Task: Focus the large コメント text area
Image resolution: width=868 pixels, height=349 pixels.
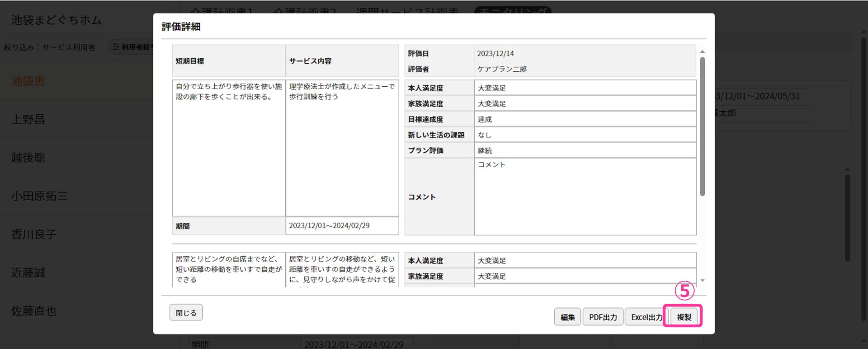Action: click(585, 197)
